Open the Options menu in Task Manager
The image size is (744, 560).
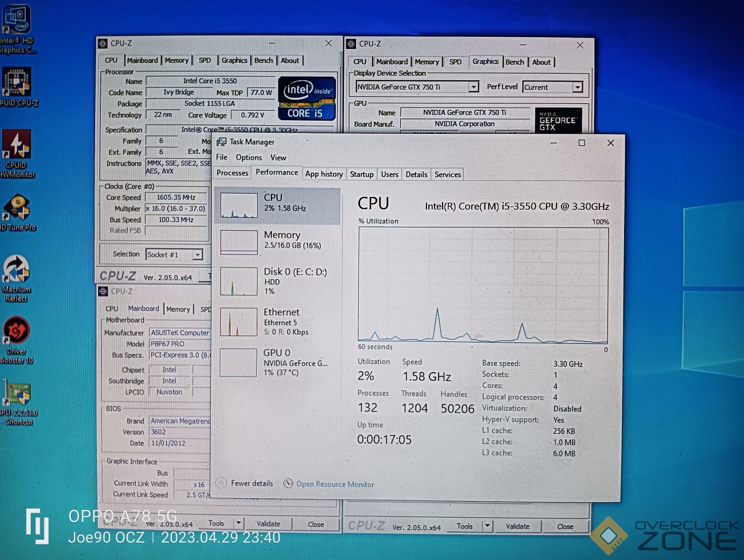[x=249, y=158]
